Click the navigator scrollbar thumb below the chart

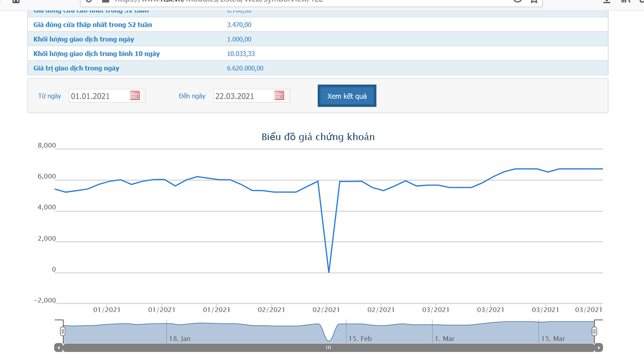tap(329, 348)
